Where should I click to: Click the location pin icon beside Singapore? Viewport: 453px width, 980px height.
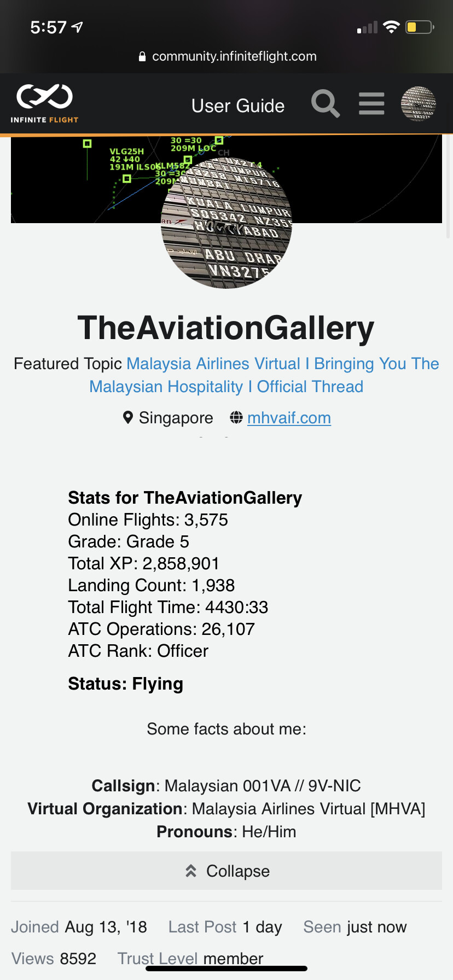pyautogui.click(x=128, y=418)
